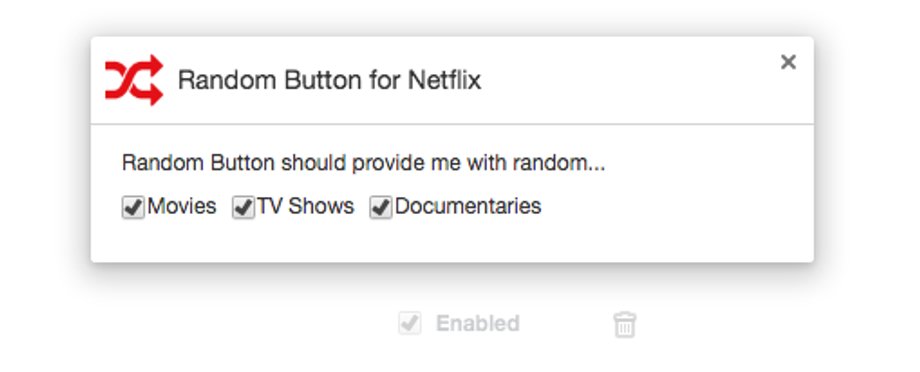Click the checkmark inside the Movies box
This screenshot has height=372, width=920.
tap(134, 207)
